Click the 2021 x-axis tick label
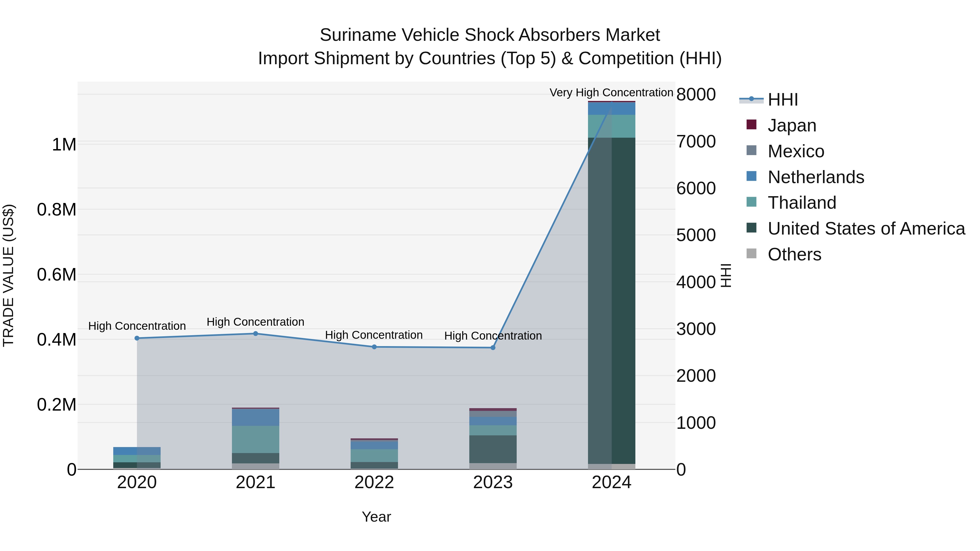Viewport: 980px width, 551px height. (256, 482)
